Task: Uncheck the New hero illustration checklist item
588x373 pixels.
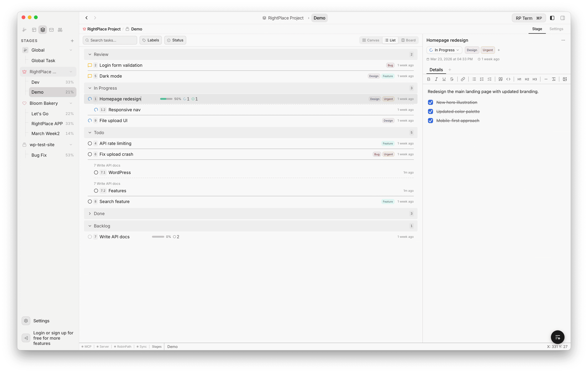Action: point(430,102)
